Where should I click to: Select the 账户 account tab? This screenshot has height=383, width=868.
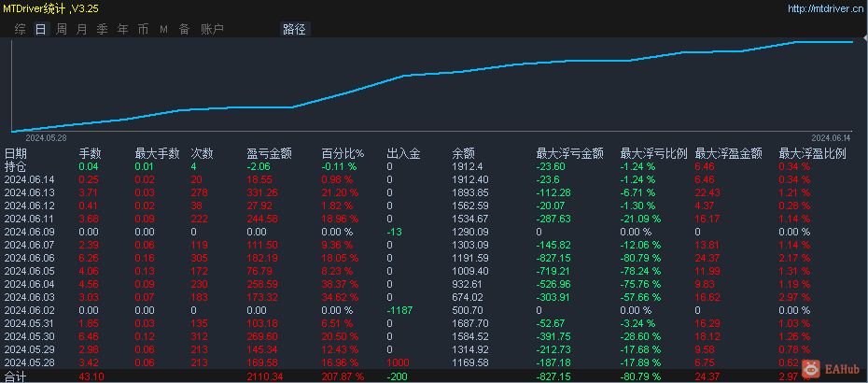pos(213,30)
